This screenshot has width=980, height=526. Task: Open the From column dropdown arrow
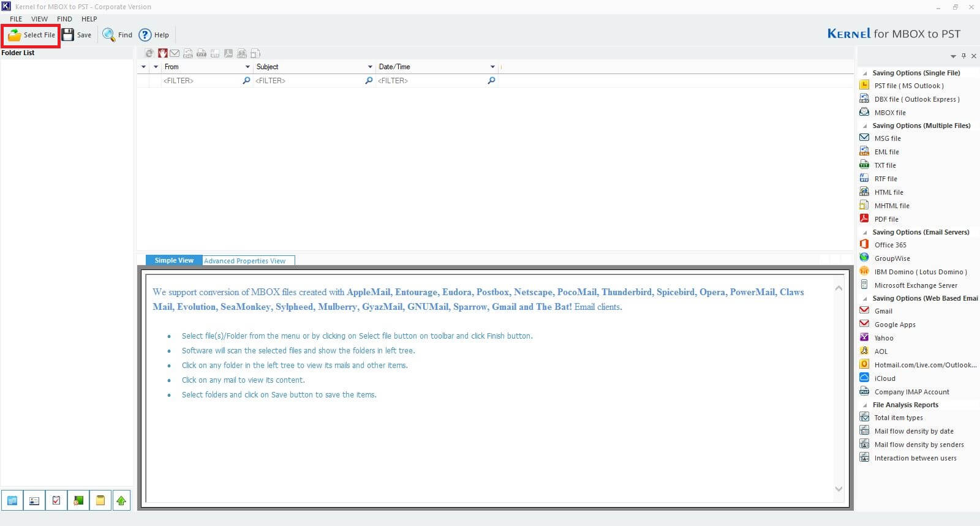[247, 67]
